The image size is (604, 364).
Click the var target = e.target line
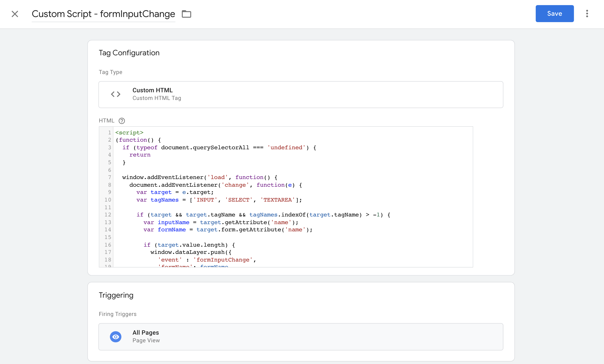[x=175, y=192]
